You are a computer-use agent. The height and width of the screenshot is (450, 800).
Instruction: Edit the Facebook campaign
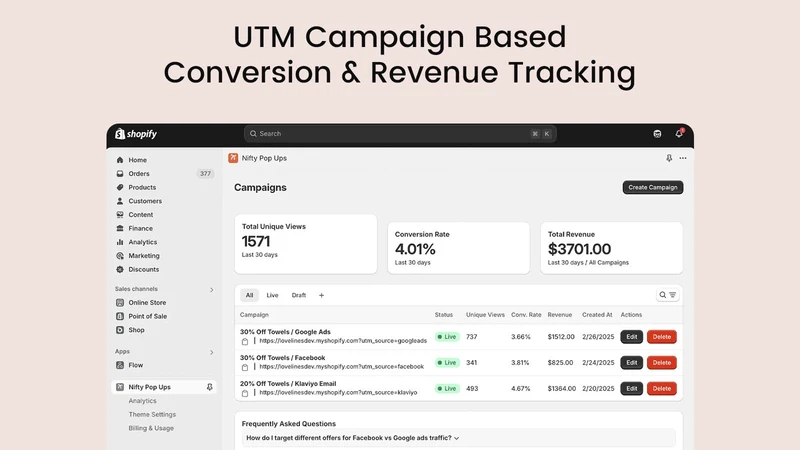[x=632, y=363]
